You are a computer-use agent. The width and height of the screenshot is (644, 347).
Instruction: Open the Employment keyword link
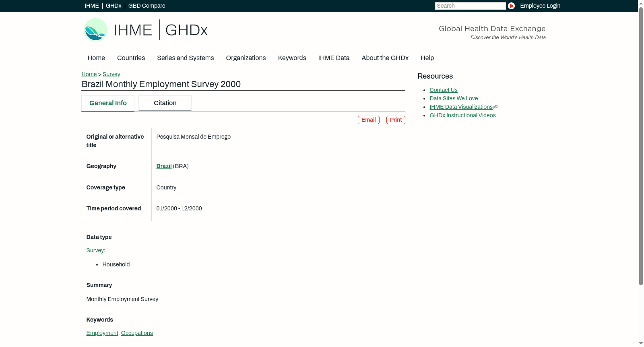(102, 333)
